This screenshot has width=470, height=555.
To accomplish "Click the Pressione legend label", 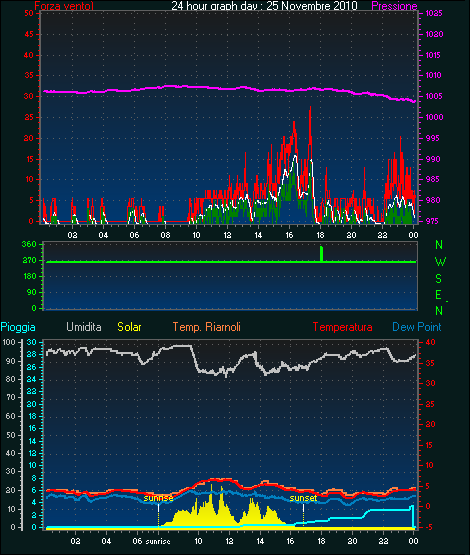I will (x=394, y=6).
